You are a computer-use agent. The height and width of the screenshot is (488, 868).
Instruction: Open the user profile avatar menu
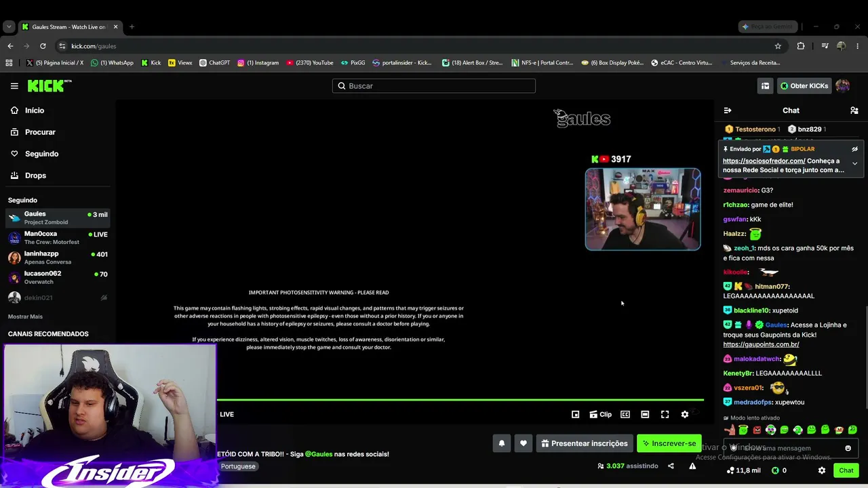coord(842,86)
